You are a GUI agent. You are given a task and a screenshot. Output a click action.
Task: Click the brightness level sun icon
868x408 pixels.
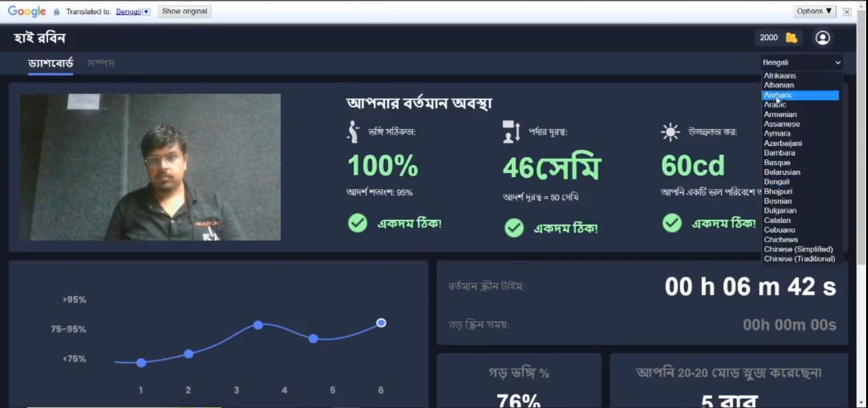[x=670, y=132]
